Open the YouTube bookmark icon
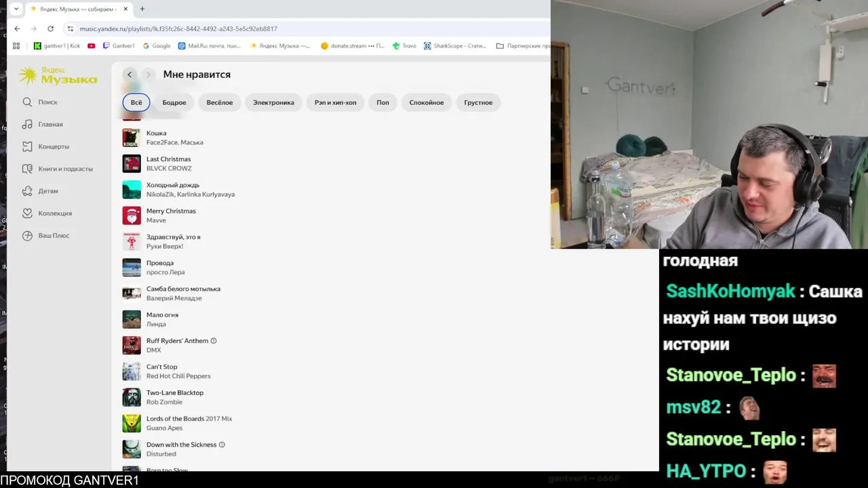Viewport: 868px width, 488px height. click(x=92, y=46)
